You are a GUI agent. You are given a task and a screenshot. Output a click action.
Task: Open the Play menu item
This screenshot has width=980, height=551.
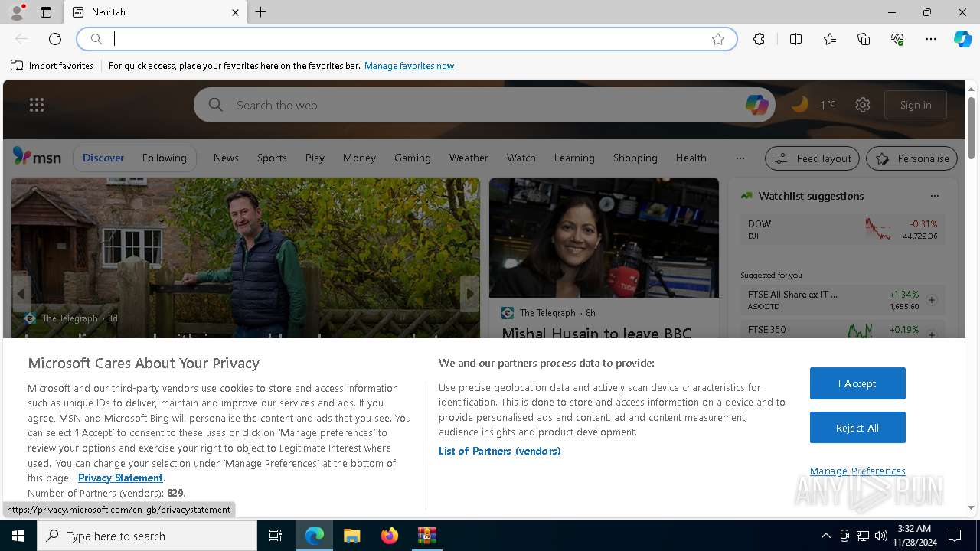click(315, 158)
